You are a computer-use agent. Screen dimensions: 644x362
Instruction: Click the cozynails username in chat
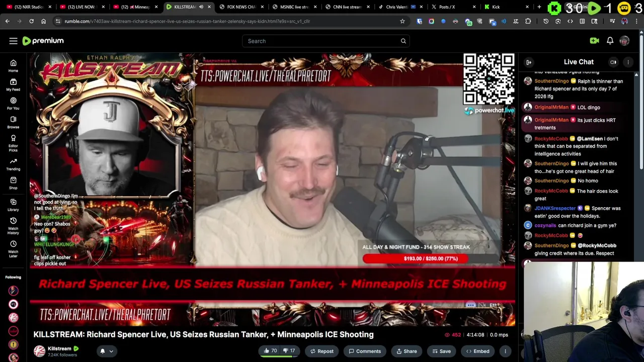pyautogui.click(x=545, y=225)
